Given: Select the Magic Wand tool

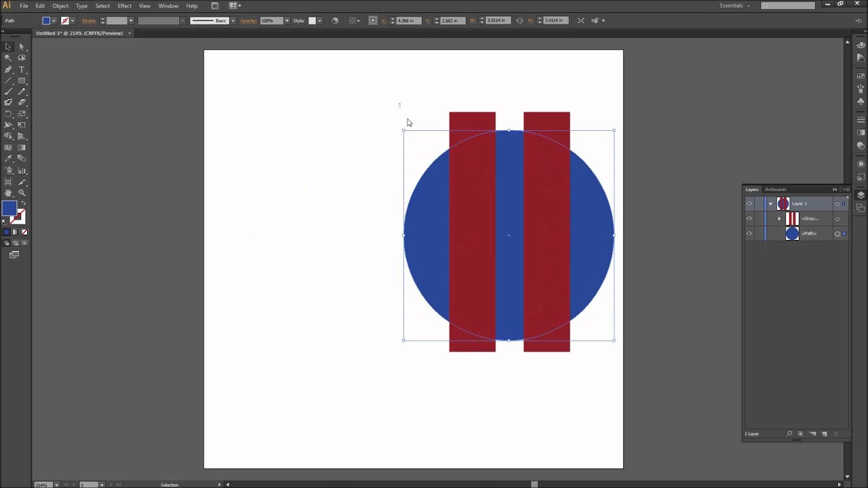Looking at the screenshot, I should (8, 58).
